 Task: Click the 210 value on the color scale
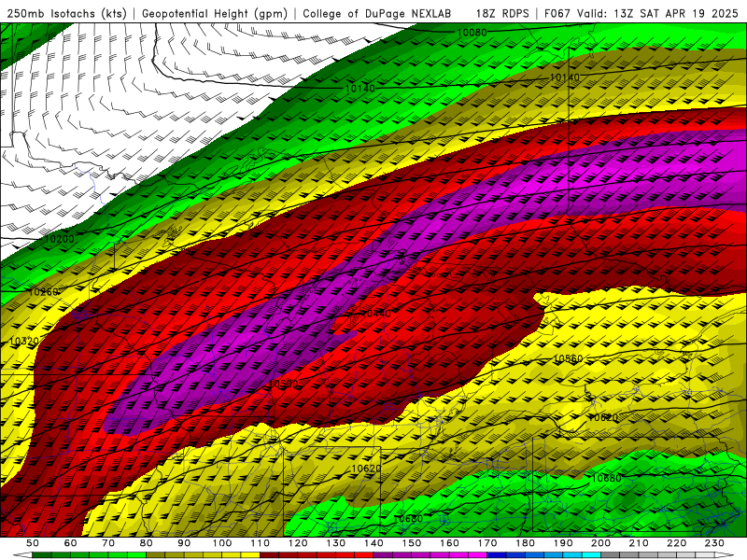pos(639,543)
